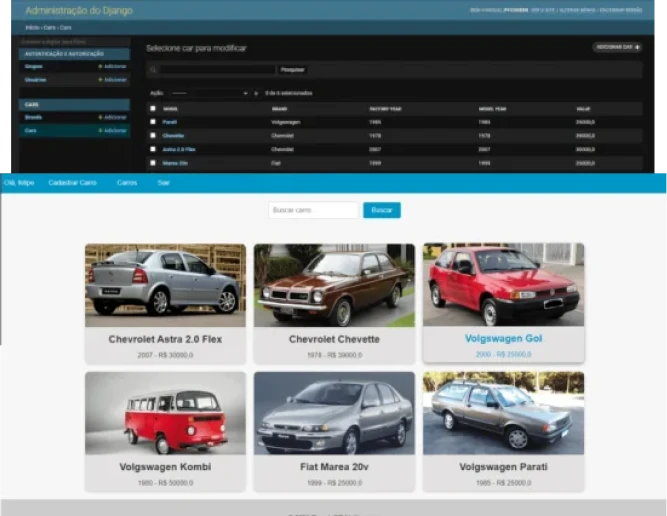Open Usuários in the admin sidebar
The width and height of the screenshot is (667, 516).
coord(35,80)
